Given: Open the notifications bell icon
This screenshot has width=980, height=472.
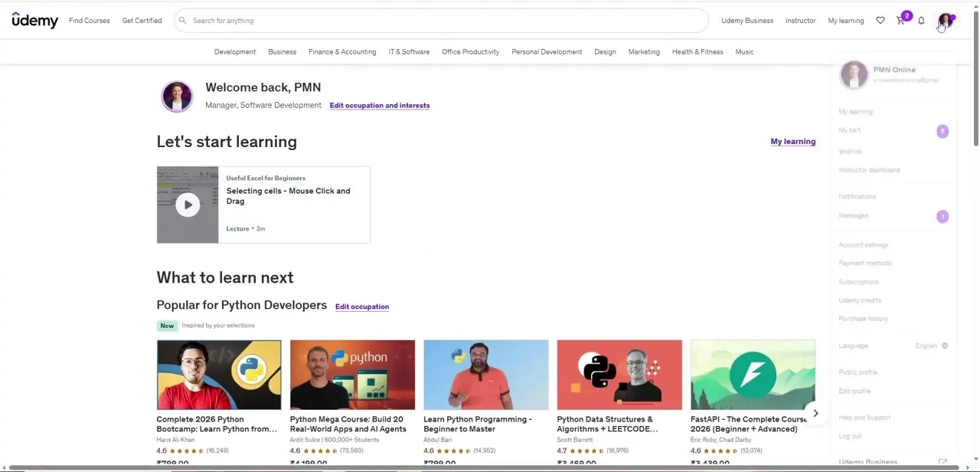Looking at the screenshot, I should pyautogui.click(x=922, y=21).
